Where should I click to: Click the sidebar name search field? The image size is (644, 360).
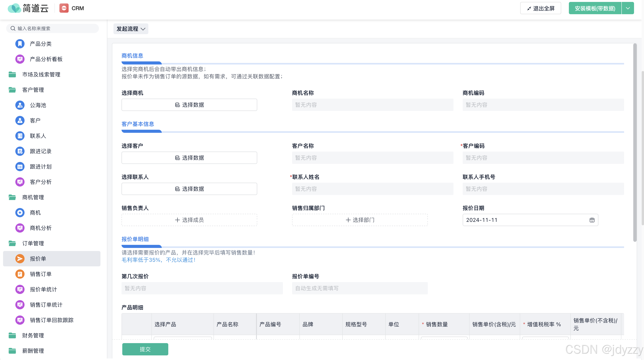click(x=53, y=29)
